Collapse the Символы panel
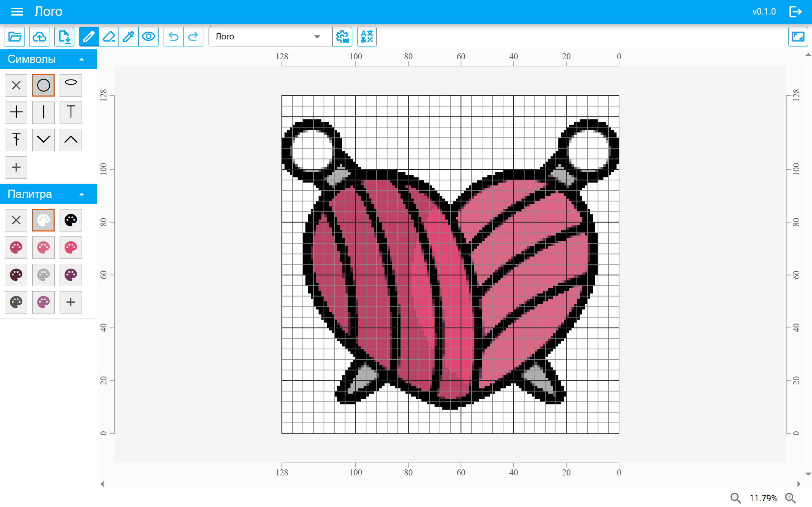812x507 pixels. (82, 59)
